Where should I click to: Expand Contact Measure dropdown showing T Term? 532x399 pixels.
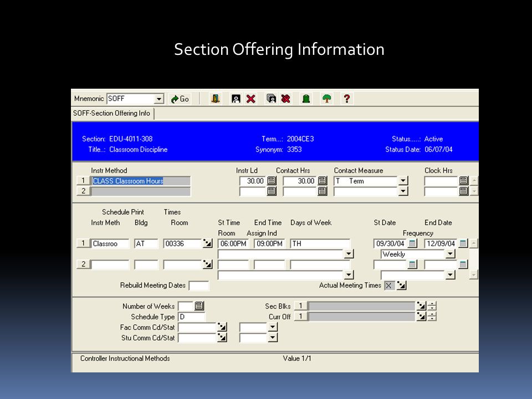[x=403, y=181]
